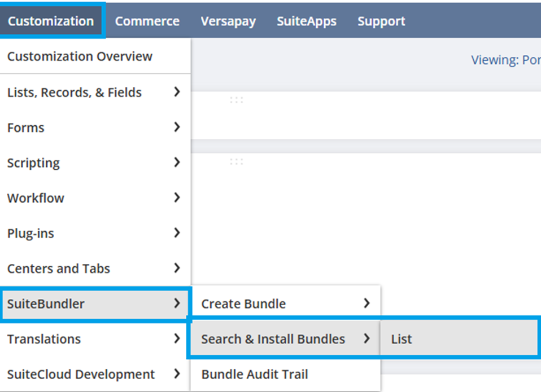Open the Commerce menu tab

[x=147, y=21]
